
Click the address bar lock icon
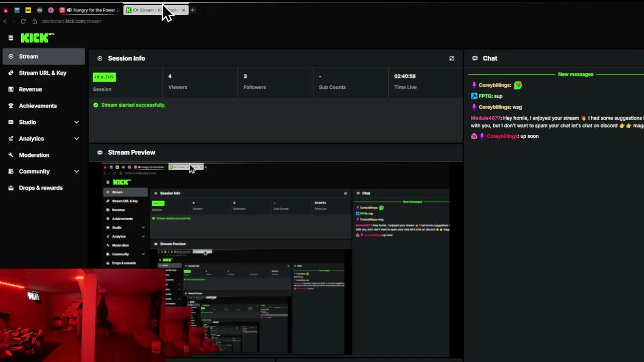click(x=35, y=21)
